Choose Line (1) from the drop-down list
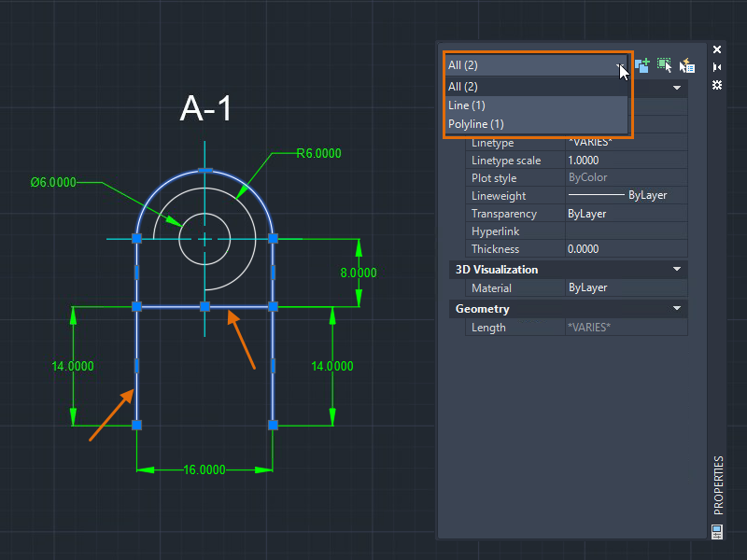The width and height of the screenshot is (747, 560). click(x=536, y=105)
